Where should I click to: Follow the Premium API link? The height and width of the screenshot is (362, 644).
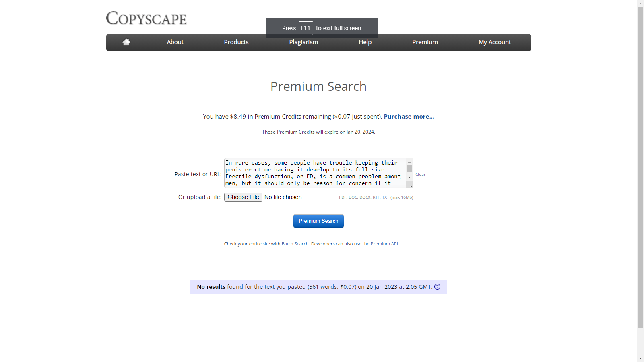[384, 244]
